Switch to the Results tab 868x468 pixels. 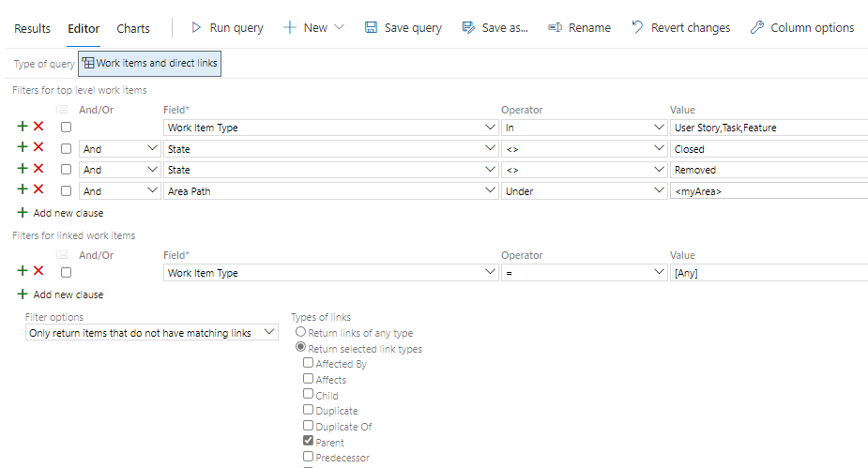(x=32, y=28)
